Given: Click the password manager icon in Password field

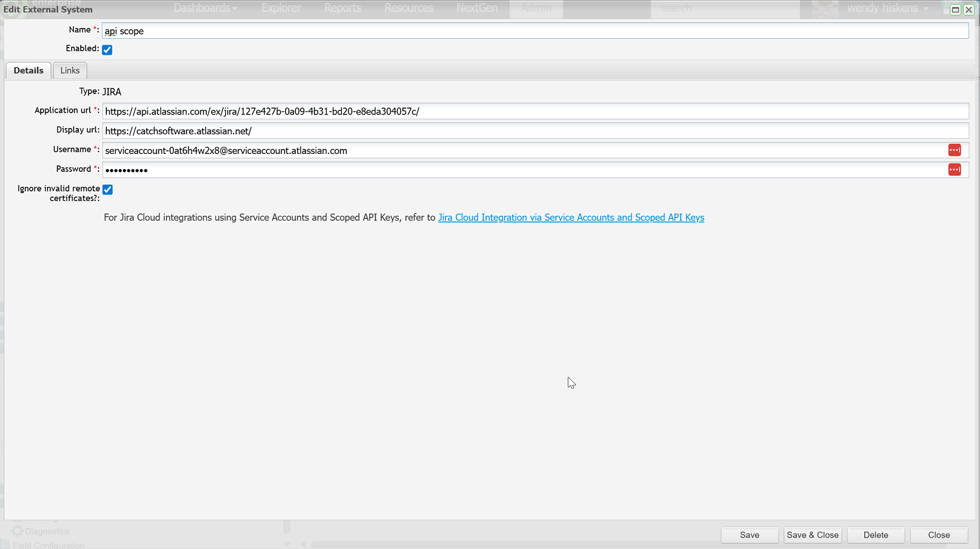Looking at the screenshot, I should (954, 170).
